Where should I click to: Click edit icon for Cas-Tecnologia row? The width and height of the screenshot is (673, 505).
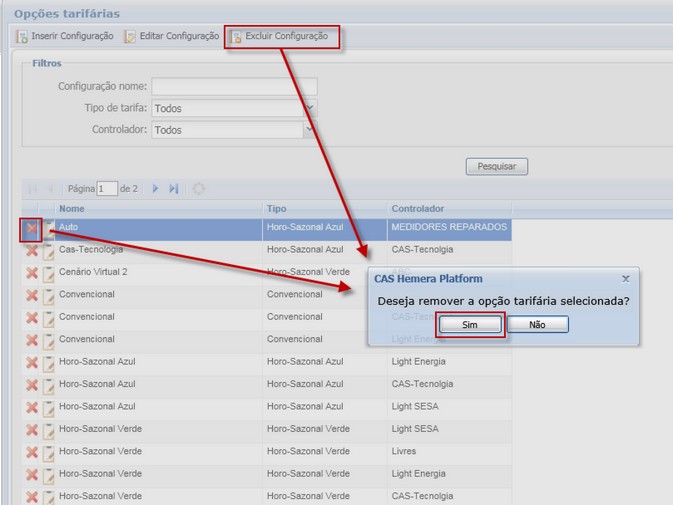click(x=48, y=250)
